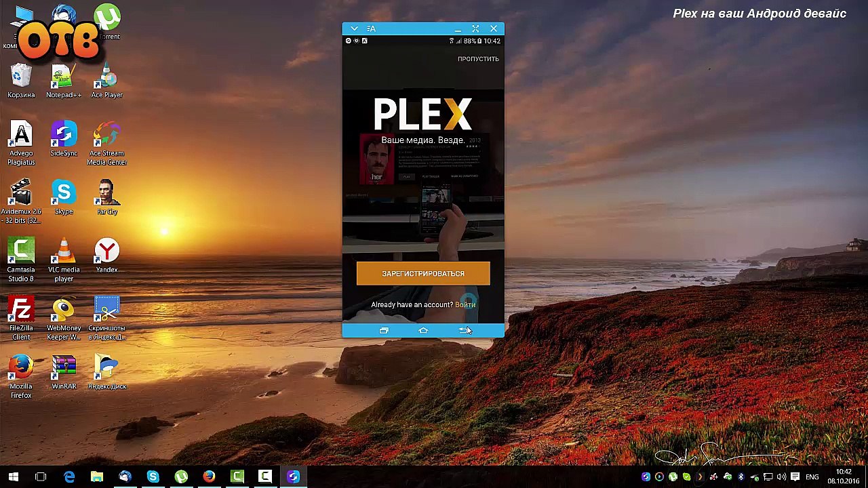Select the Yandex browser desktop shortcut
868x488 pixels.
[107, 256]
